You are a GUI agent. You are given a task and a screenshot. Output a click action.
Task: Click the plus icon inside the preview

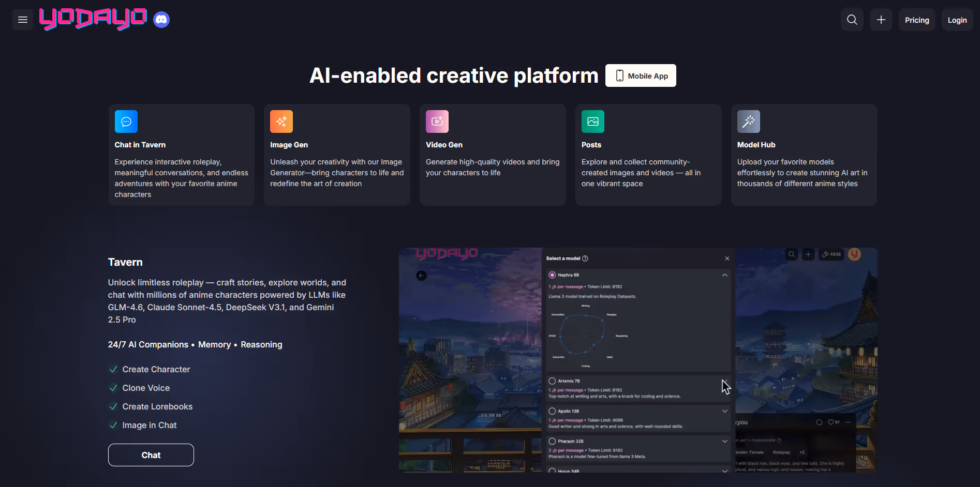point(808,254)
